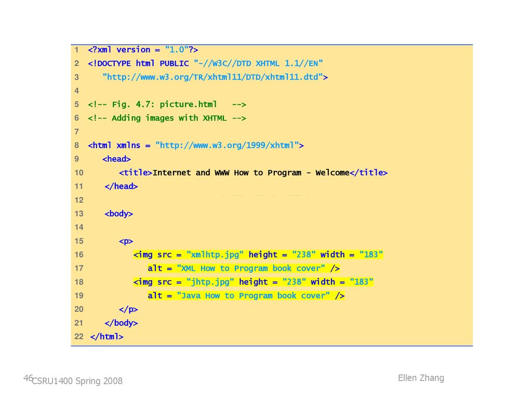This screenshot has height=399, width=532.
Task: Click the closing </head> tag
Action: click(121, 187)
